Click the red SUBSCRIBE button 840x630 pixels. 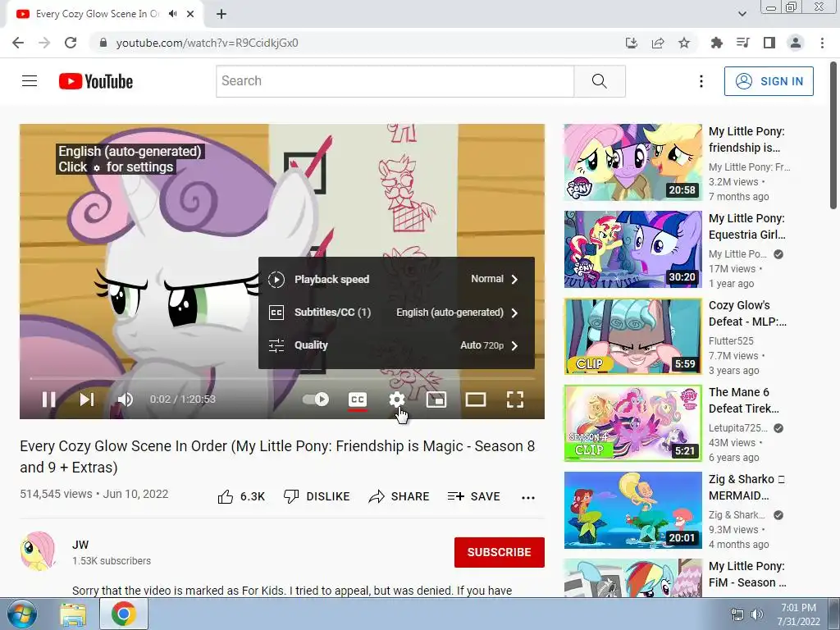coord(500,552)
